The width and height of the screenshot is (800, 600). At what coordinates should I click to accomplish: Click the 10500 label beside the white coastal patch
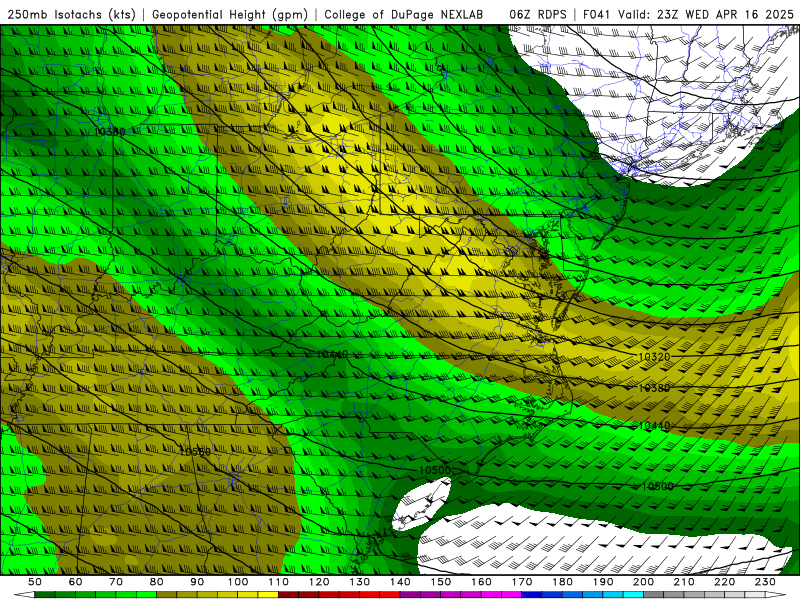[435, 470]
